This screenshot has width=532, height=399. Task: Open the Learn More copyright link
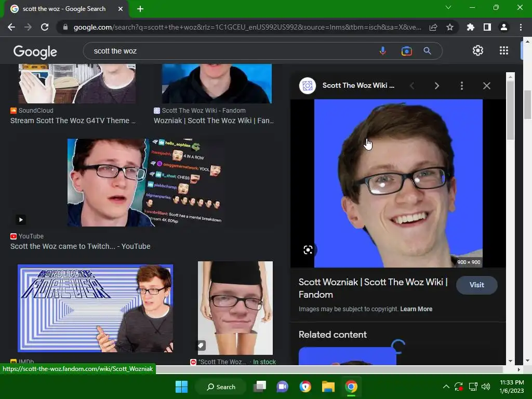click(416, 309)
